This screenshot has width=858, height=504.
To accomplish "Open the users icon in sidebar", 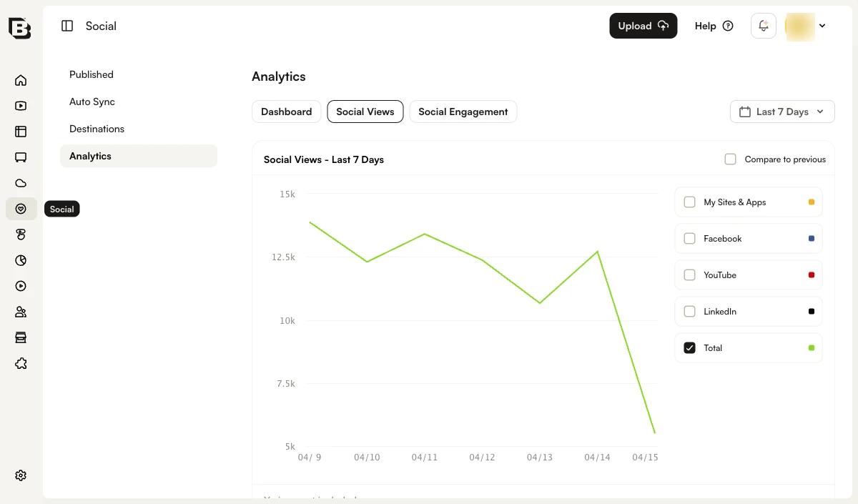I will [21, 312].
